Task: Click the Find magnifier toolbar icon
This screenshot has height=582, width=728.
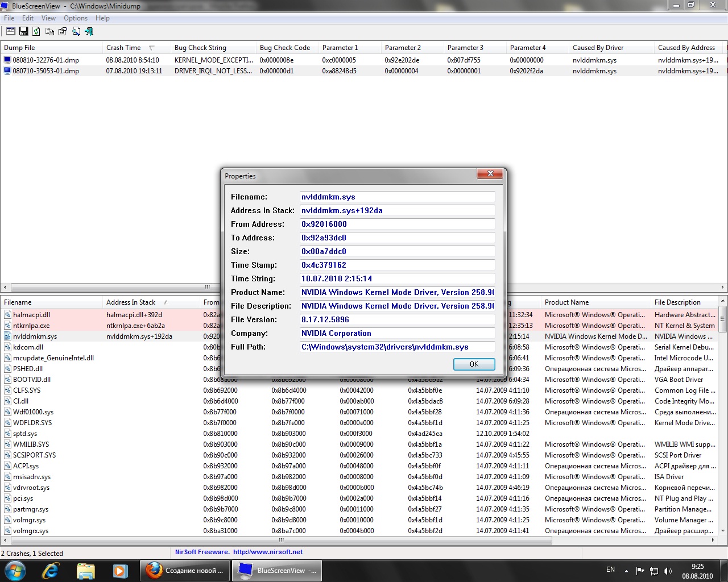Action: (76, 31)
